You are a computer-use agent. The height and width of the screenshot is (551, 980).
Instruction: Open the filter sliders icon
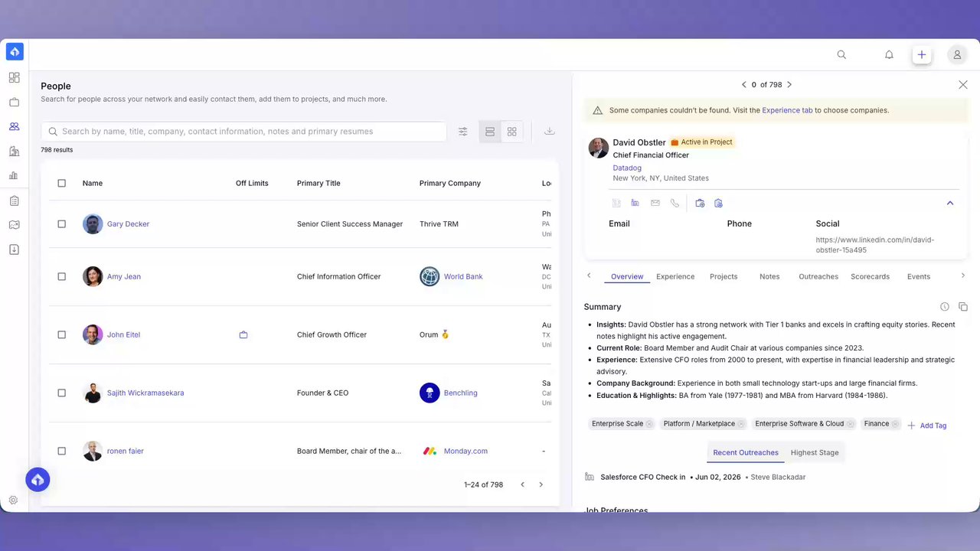pyautogui.click(x=463, y=132)
